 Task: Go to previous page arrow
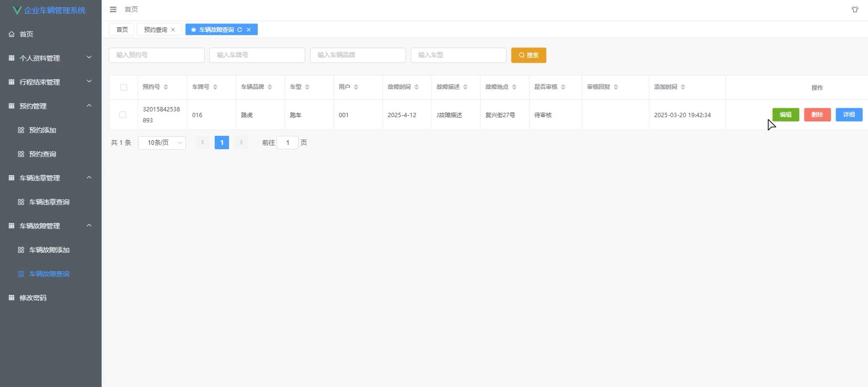(203, 143)
